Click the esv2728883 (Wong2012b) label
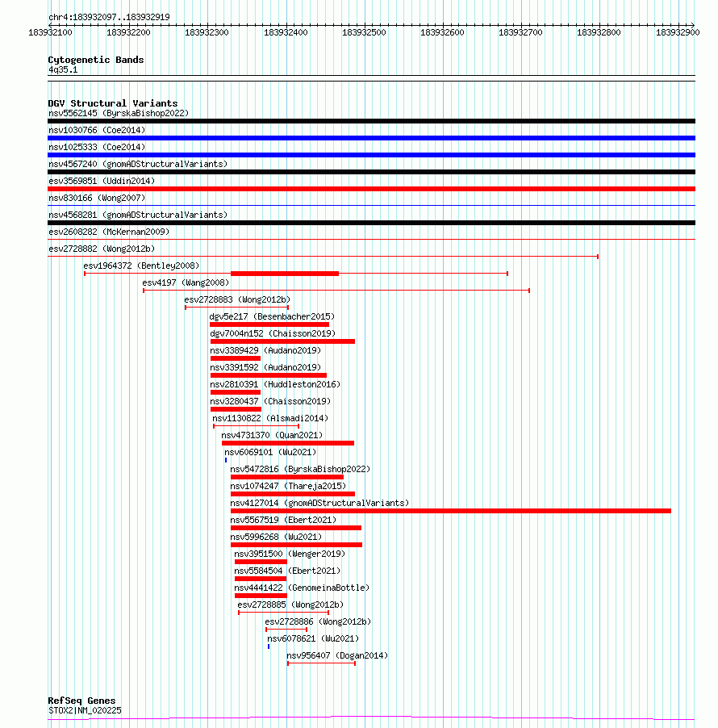 pos(237,299)
